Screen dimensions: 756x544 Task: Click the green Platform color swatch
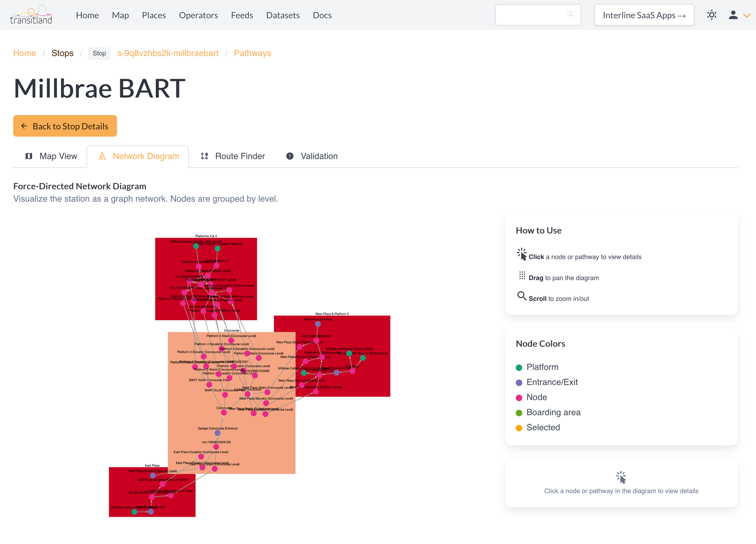coord(519,367)
